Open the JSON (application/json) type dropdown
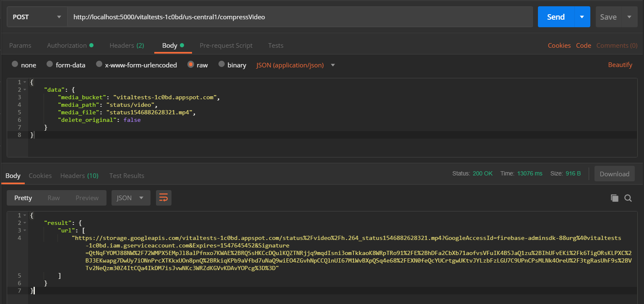 296,65
